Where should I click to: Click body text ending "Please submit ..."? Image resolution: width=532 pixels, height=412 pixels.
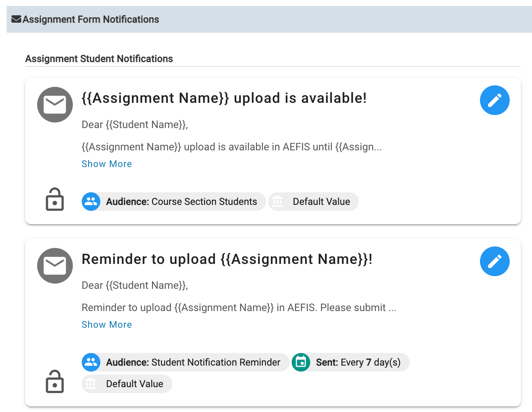(x=239, y=308)
